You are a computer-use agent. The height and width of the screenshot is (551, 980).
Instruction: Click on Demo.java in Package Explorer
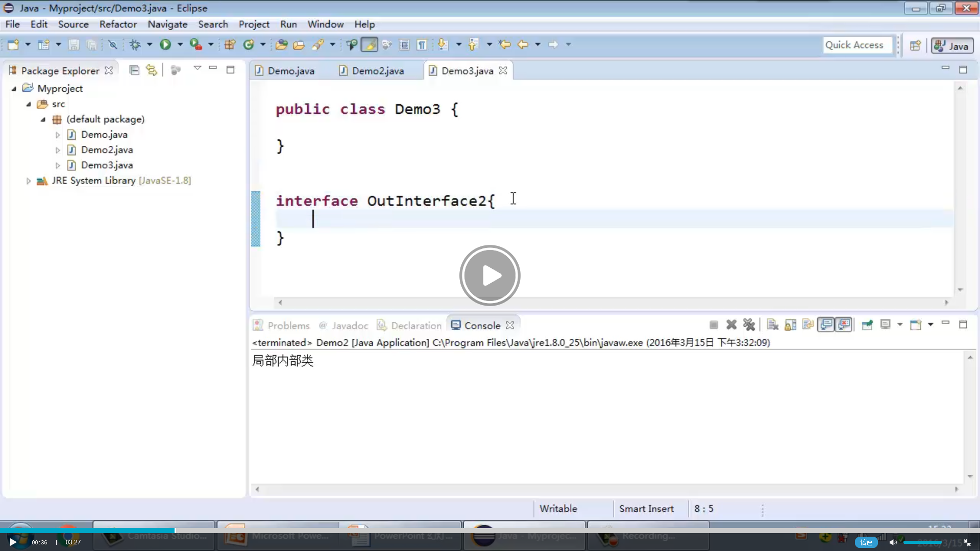pos(104,135)
